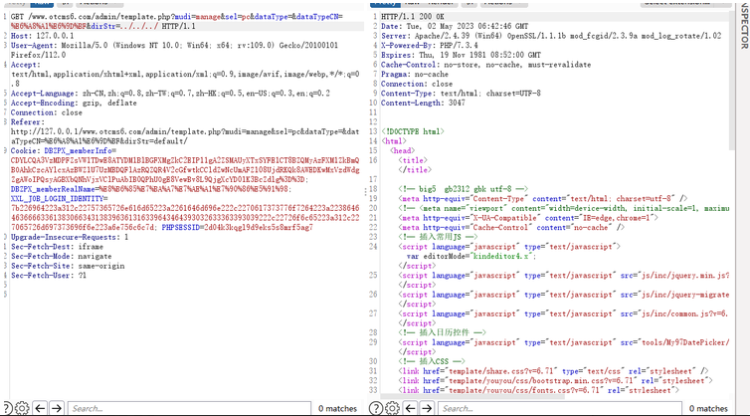Click the request '0 matches' counter

(x=338, y=408)
